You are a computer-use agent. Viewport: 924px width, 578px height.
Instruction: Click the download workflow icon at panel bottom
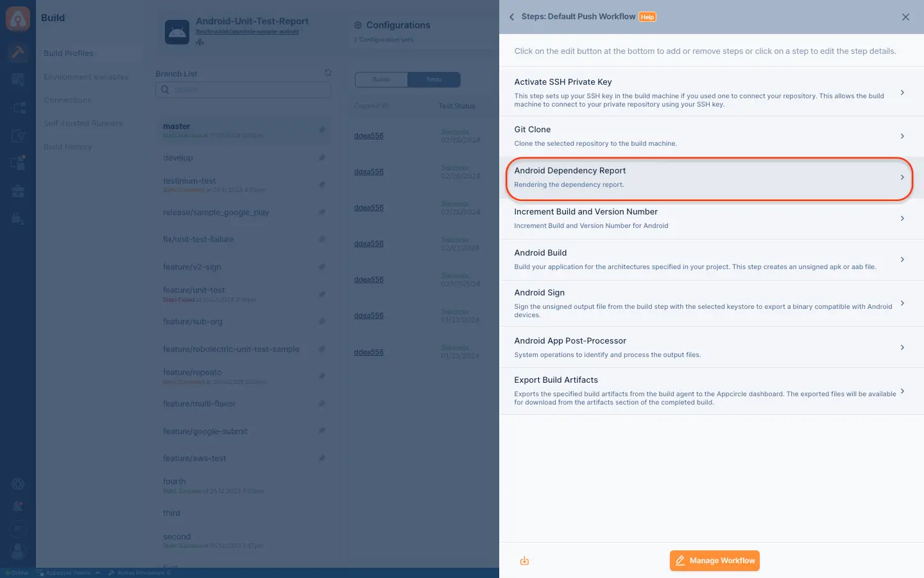click(x=524, y=561)
